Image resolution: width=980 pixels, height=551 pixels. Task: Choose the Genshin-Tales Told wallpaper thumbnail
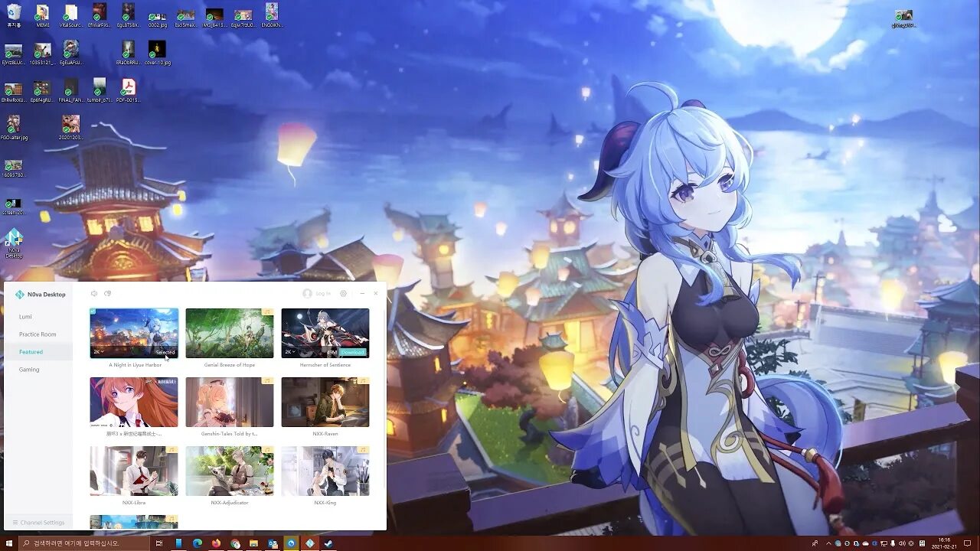click(230, 402)
